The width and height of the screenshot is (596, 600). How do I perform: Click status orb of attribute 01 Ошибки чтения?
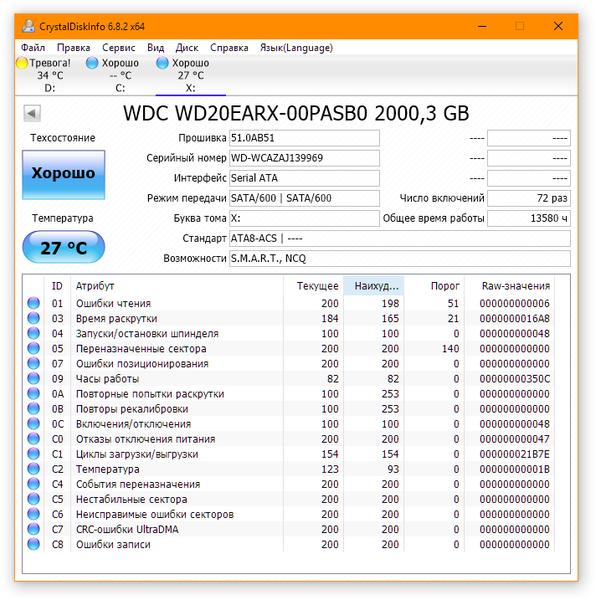pos(34,303)
